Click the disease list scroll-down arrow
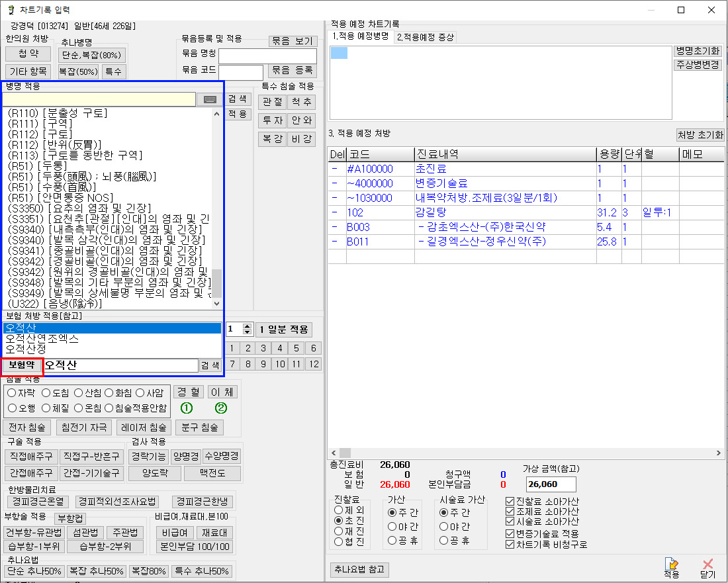This screenshot has width=728, height=583. tap(216, 303)
